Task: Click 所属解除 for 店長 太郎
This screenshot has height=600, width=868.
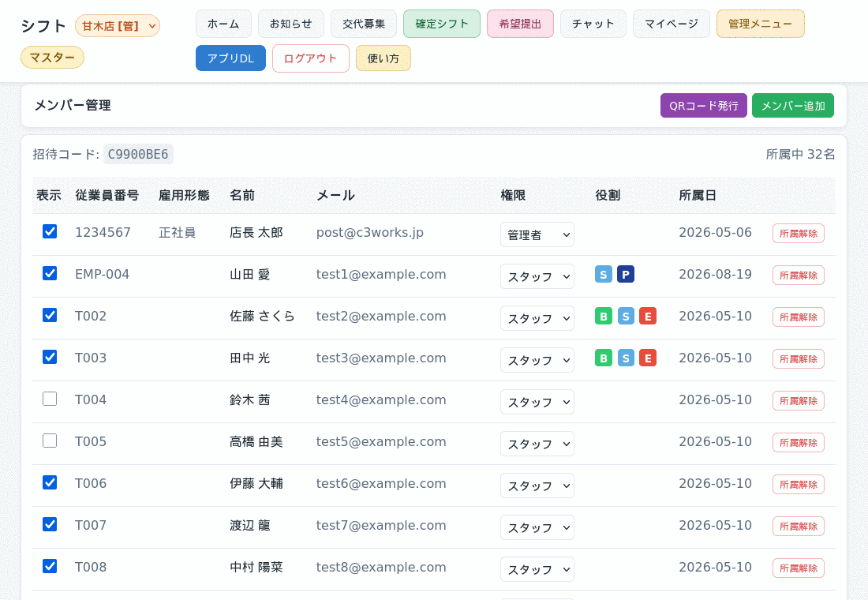Action: pyautogui.click(x=799, y=233)
